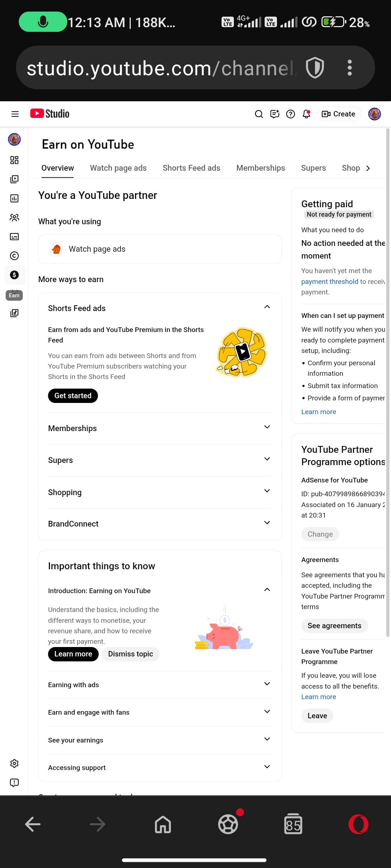Open Analytics icon in sidebar
This screenshot has height=868, width=391.
coord(14,198)
